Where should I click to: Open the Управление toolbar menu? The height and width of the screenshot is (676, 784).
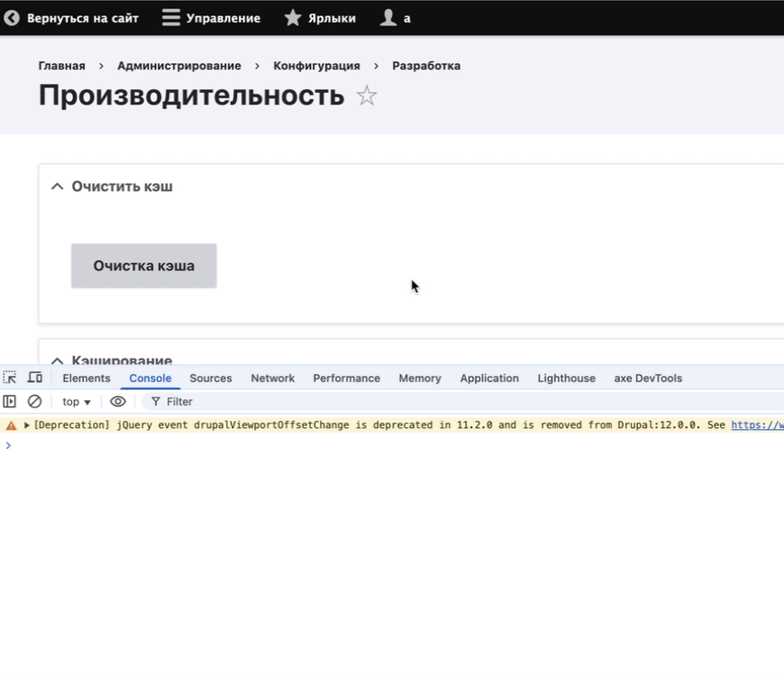(211, 18)
